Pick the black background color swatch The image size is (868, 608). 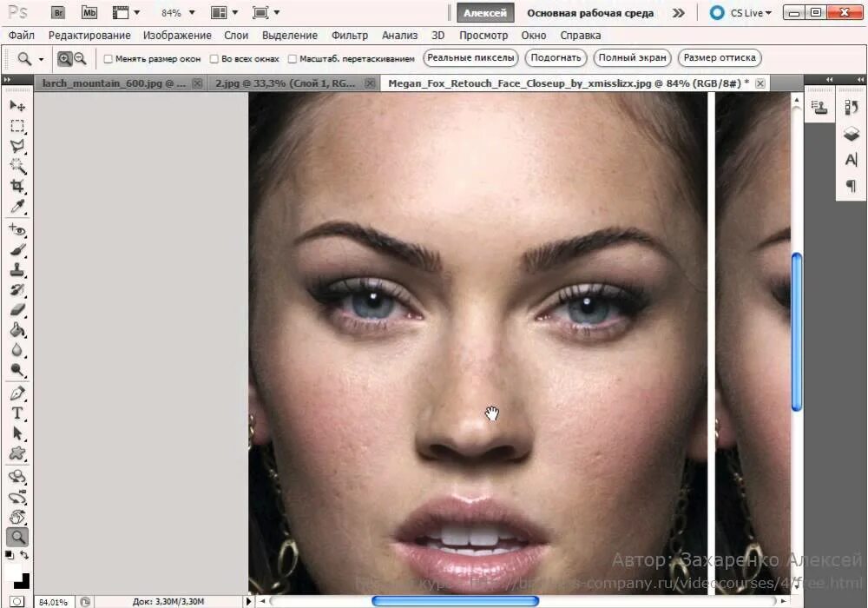24,583
